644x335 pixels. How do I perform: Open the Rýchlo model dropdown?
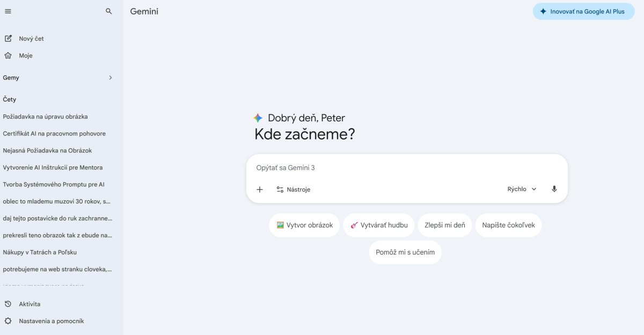coord(522,189)
